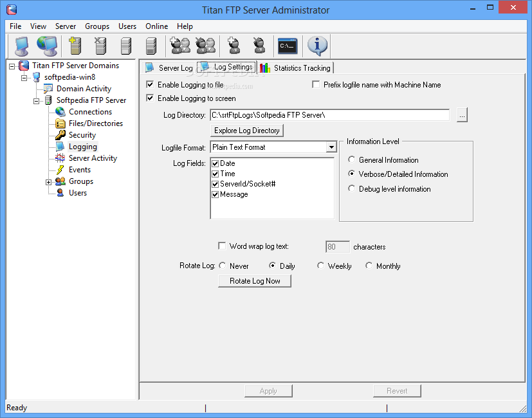This screenshot has width=532, height=418.
Task: Switch to the Server Log tab
Action: point(169,68)
